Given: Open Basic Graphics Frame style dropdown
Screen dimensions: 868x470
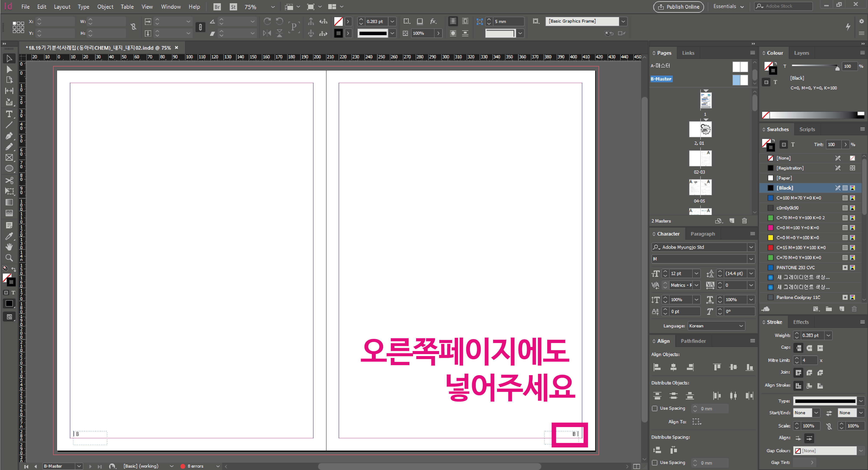Looking at the screenshot, I should [623, 21].
